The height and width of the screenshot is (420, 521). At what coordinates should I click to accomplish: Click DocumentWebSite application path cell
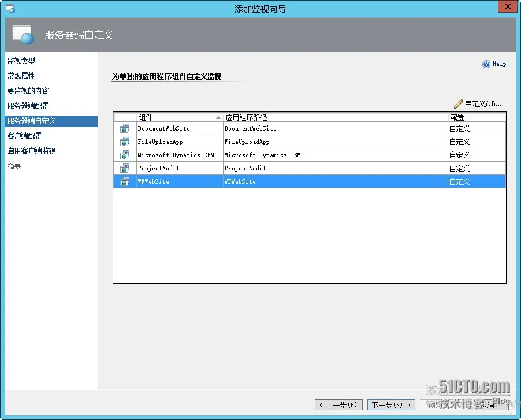335,129
